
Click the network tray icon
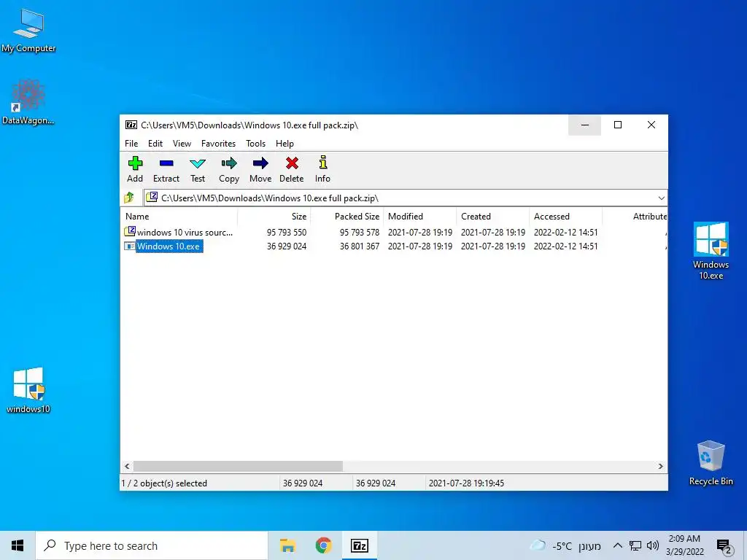635,545
